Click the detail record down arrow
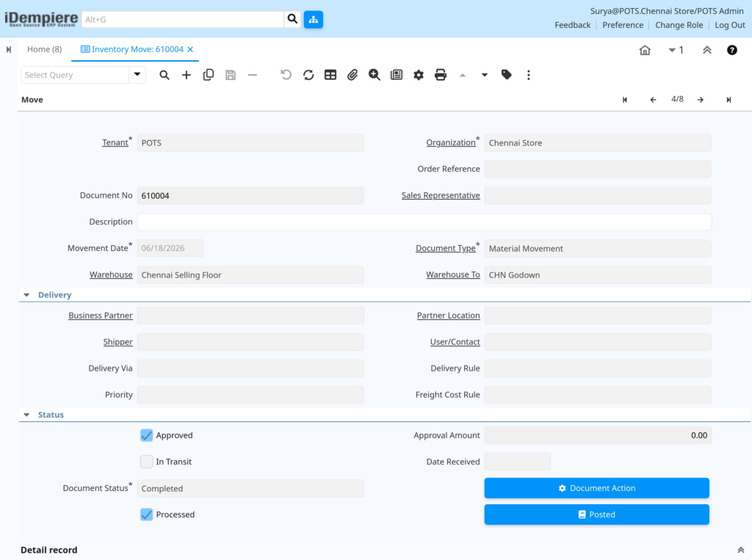This screenshot has height=560, width=752. tap(485, 75)
